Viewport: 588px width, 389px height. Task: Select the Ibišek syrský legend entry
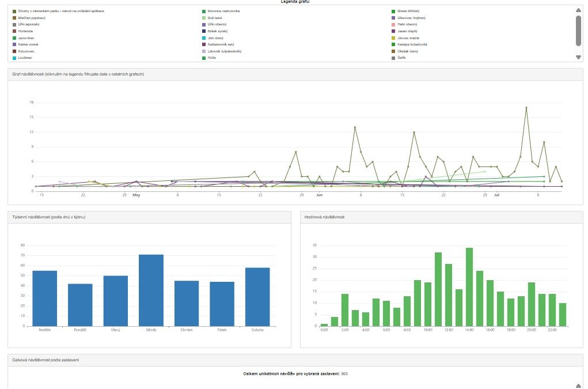[x=215, y=31]
